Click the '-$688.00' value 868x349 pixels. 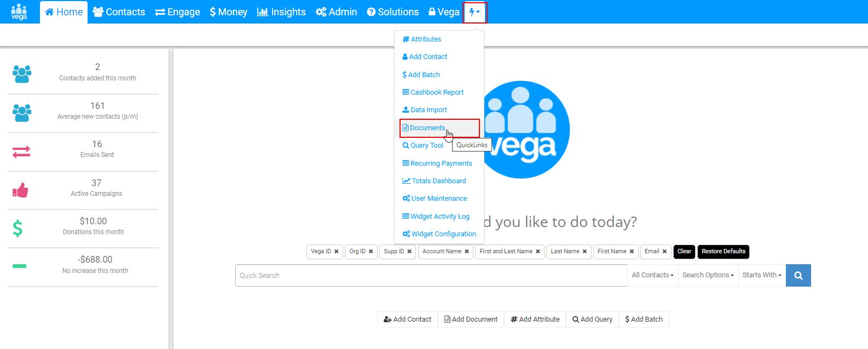pyautogui.click(x=95, y=260)
